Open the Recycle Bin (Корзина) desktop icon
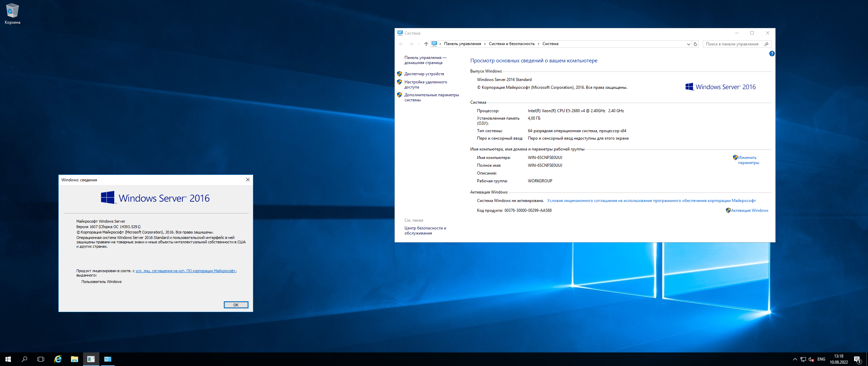Image resolution: width=868 pixels, height=366 pixels. [13, 14]
